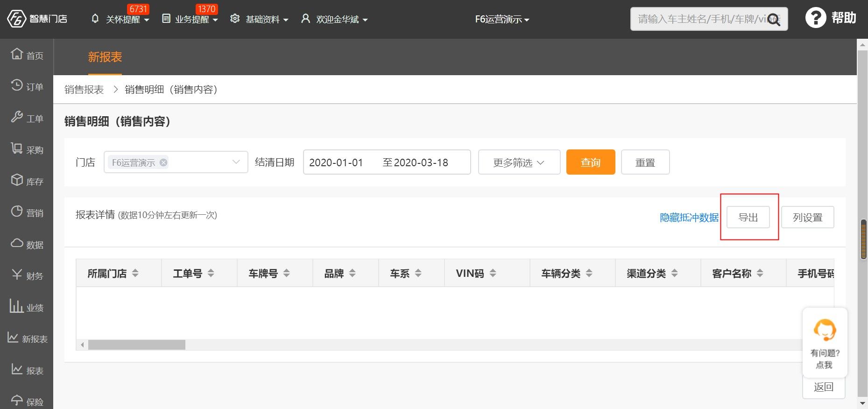Image resolution: width=868 pixels, height=409 pixels.
Task: Open 订单 in sidebar
Action: (27, 86)
